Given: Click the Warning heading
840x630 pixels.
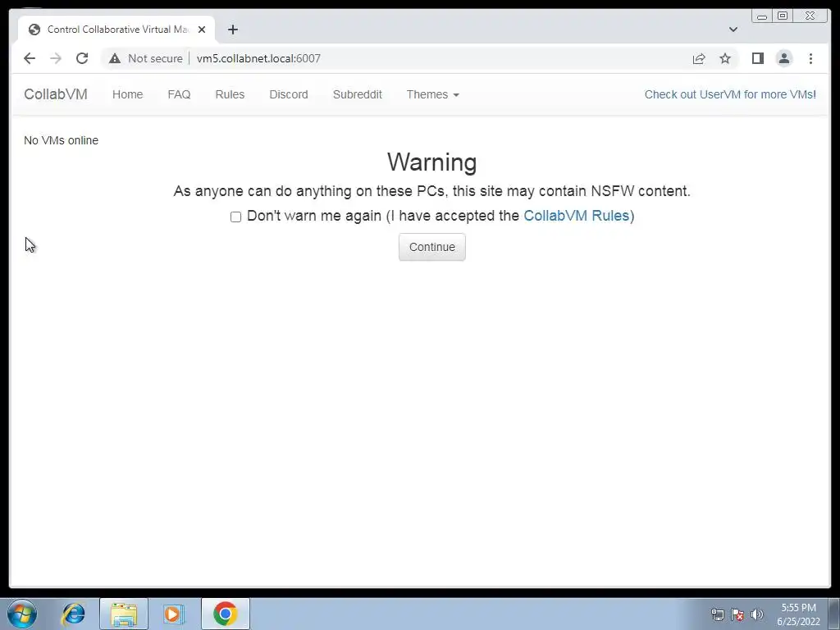Looking at the screenshot, I should tap(431, 162).
